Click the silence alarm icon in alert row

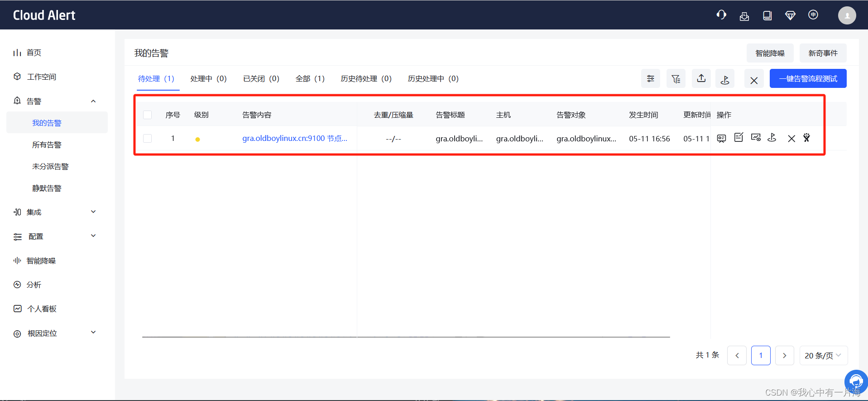click(806, 138)
